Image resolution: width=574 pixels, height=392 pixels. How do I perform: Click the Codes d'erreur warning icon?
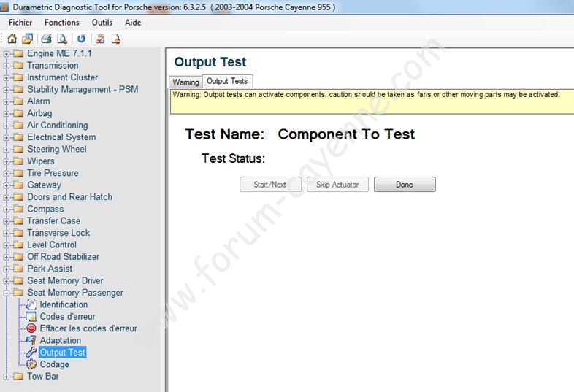[31, 316]
